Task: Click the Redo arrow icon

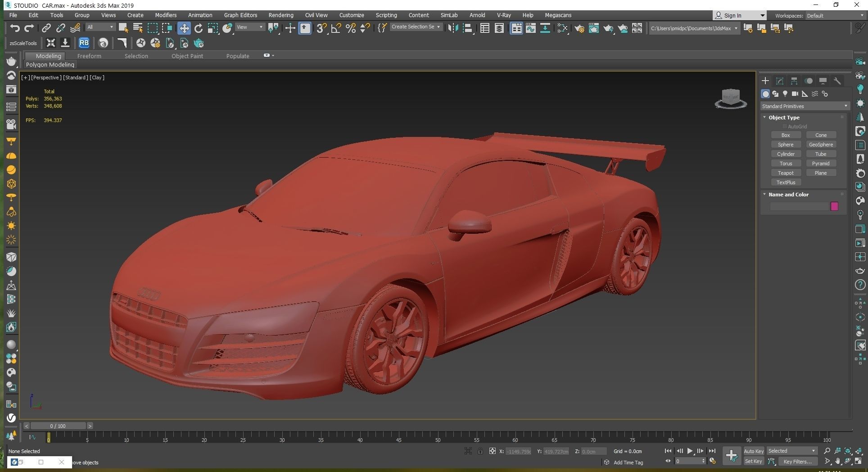Action: click(29, 28)
